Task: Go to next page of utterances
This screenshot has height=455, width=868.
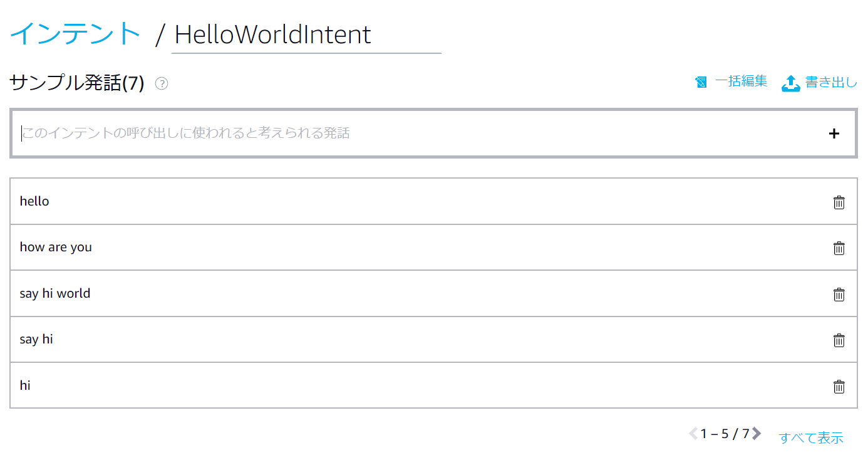Action: coord(757,433)
